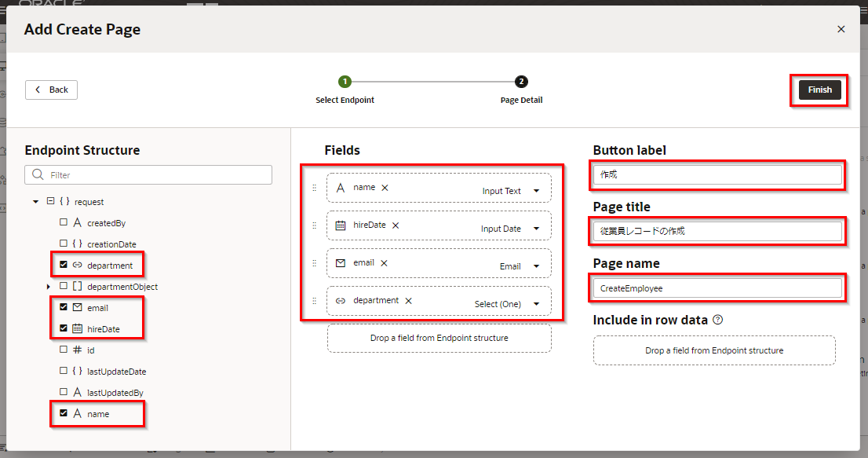Click the drag handle beside the email field
Viewport: 868px width, 458px height.
pyautogui.click(x=315, y=263)
